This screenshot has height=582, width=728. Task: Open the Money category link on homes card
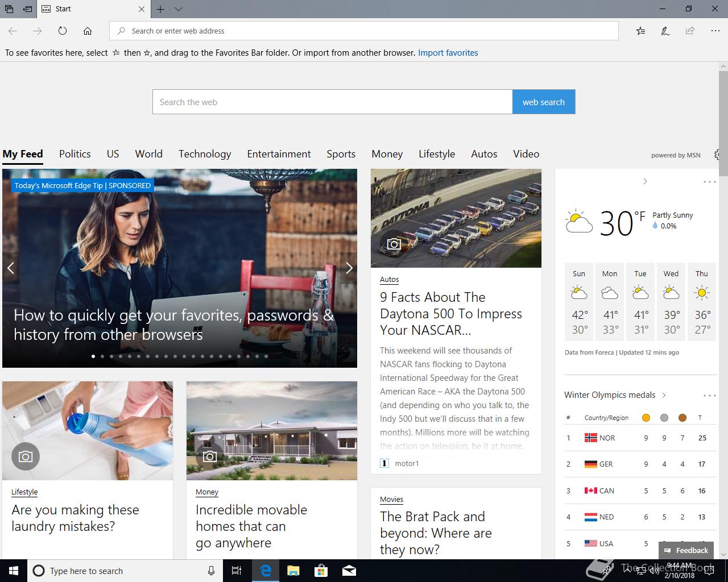point(207,492)
